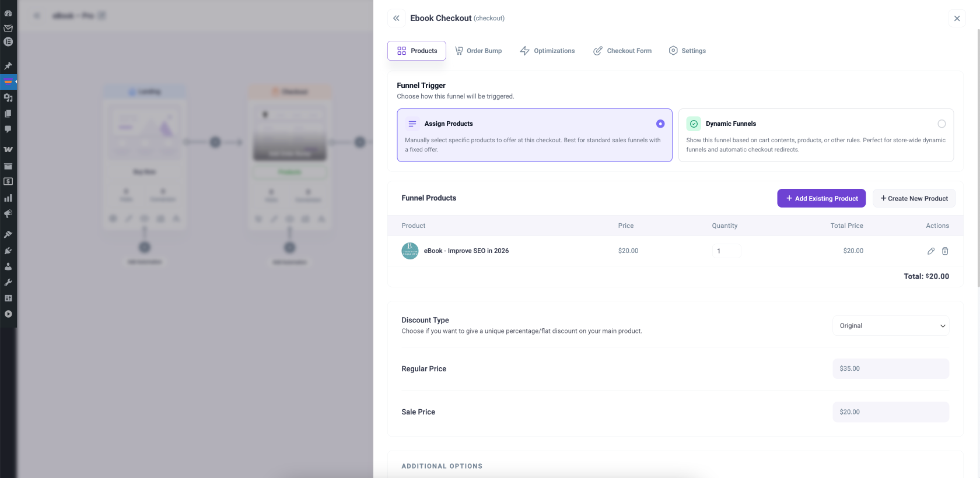The width and height of the screenshot is (980, 478).
Task: Click the Funnel Products heading
Action: (429, 198)
